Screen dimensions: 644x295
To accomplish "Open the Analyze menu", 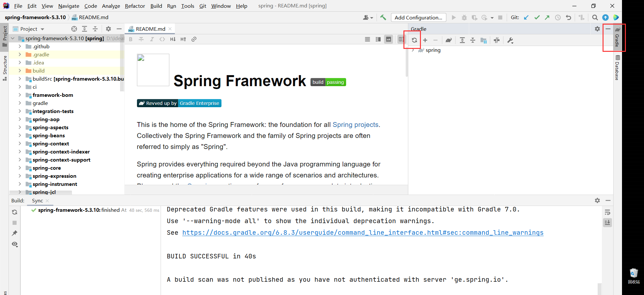I will point(111,6).
